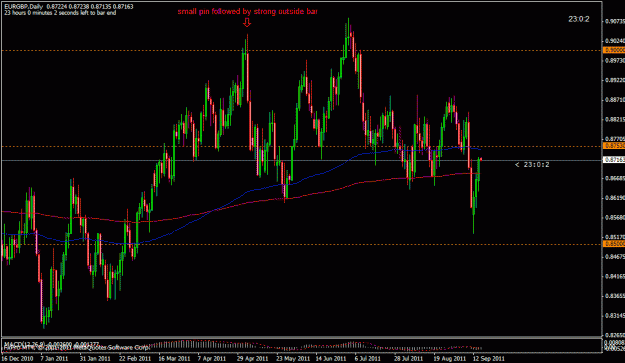This screenshot has height=363, width=625.
Task: Click the 0.8770 price axis label
Action: [x=615, y=139]
